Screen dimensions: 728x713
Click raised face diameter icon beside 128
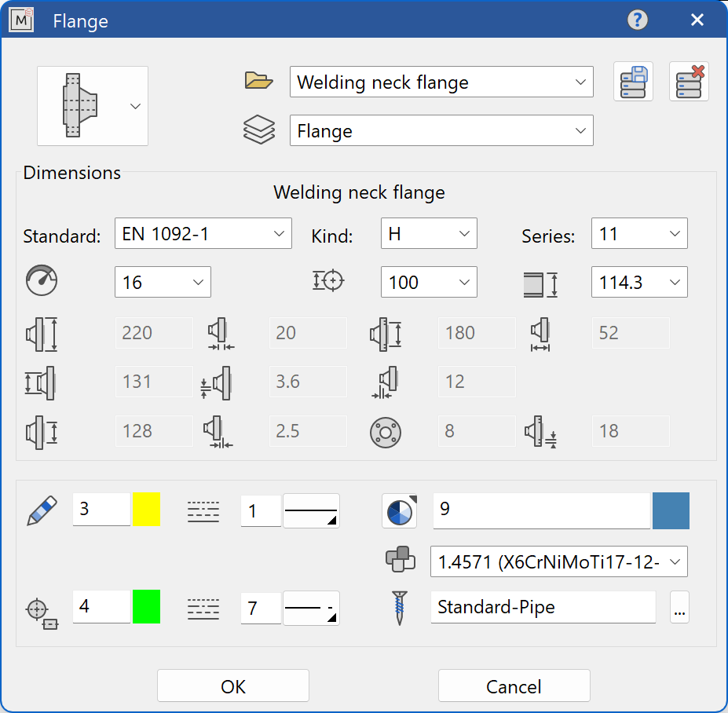point(42,433)
